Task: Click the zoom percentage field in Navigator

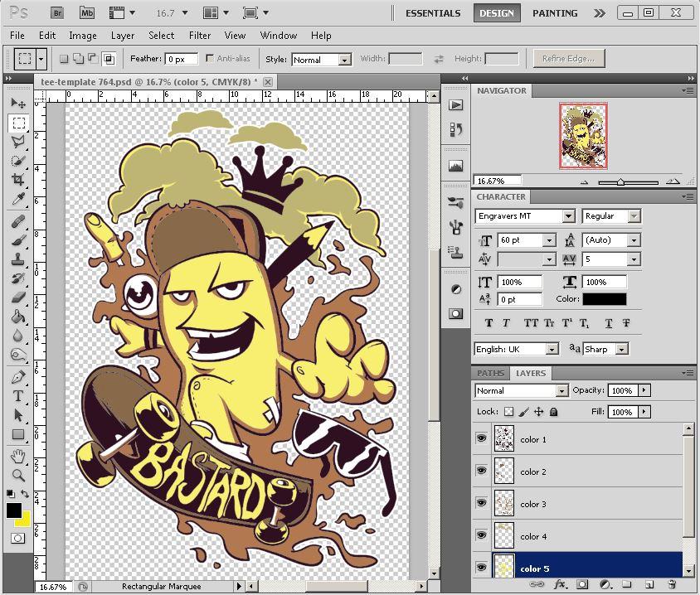Action: click(498, 180)
